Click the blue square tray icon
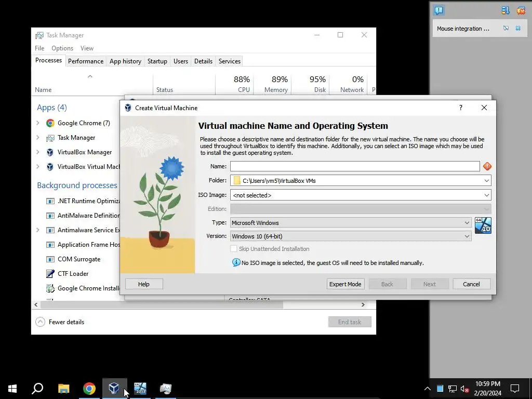This screenshot has height=399, width=532. (440, 389)
